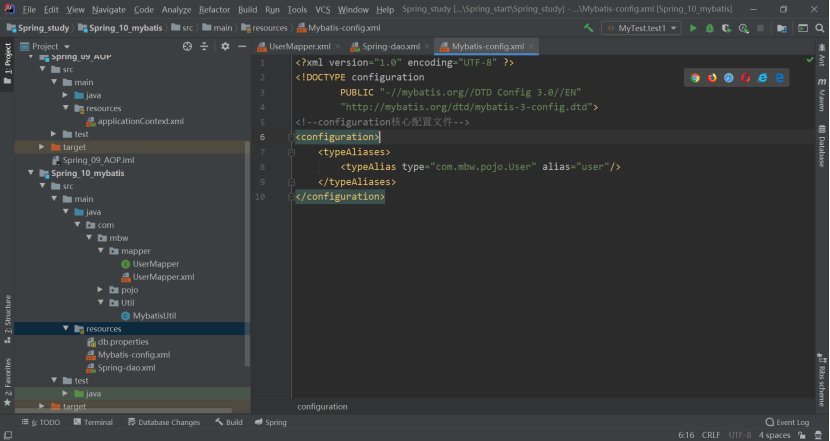Start debugging with the bug icon
830x441 pixels.
(x=709, y=28)
